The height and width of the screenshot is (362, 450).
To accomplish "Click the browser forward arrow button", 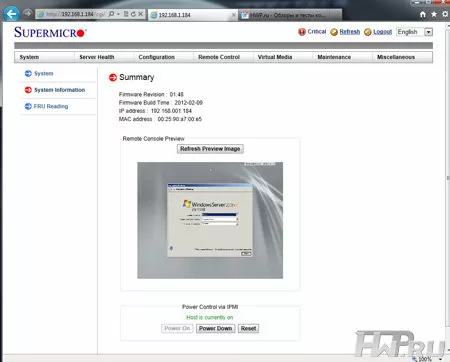I will (x=27, y=13).
